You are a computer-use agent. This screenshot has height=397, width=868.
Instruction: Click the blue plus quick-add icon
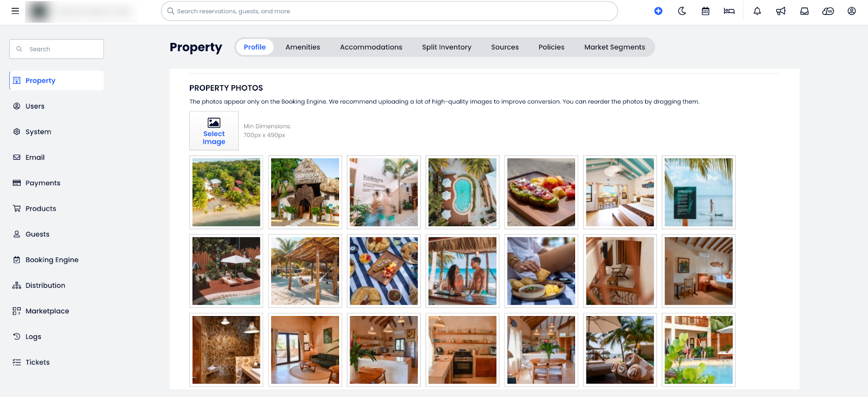tap(658, 11)
